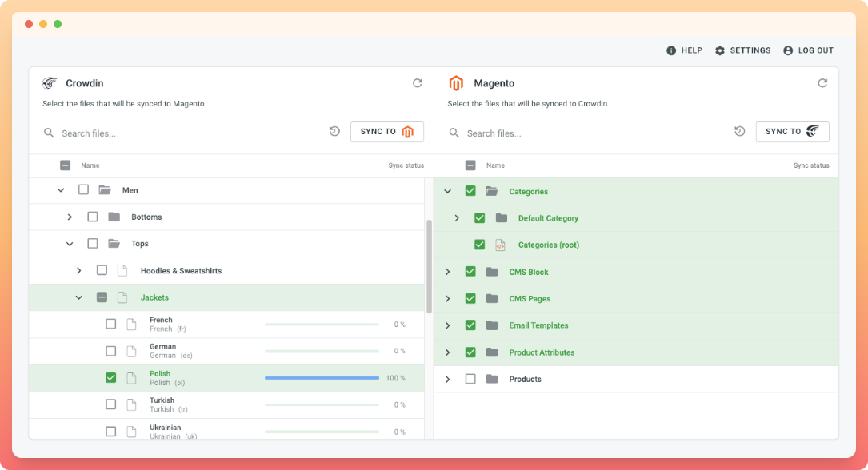Check the French language checkbox
The height and width of the screenshot is (470, 868).
tap(110, 324)
